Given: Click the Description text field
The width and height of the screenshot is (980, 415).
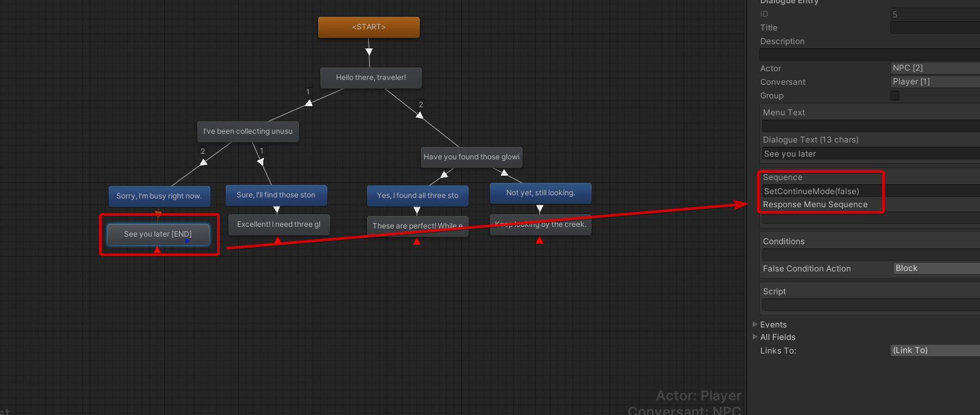Looking at the screenshot, I should pyautogui.click(x=870, y=55).
